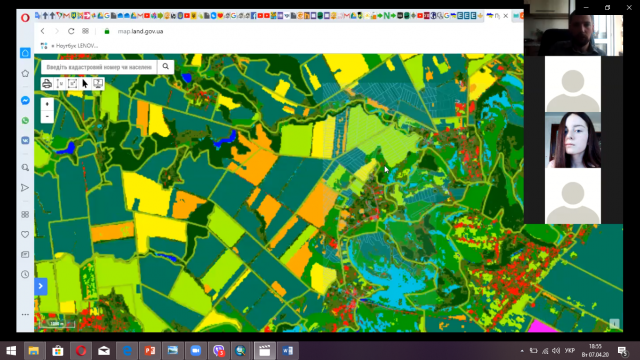Open VK in Opera sidebar

(x=25, y=140)
